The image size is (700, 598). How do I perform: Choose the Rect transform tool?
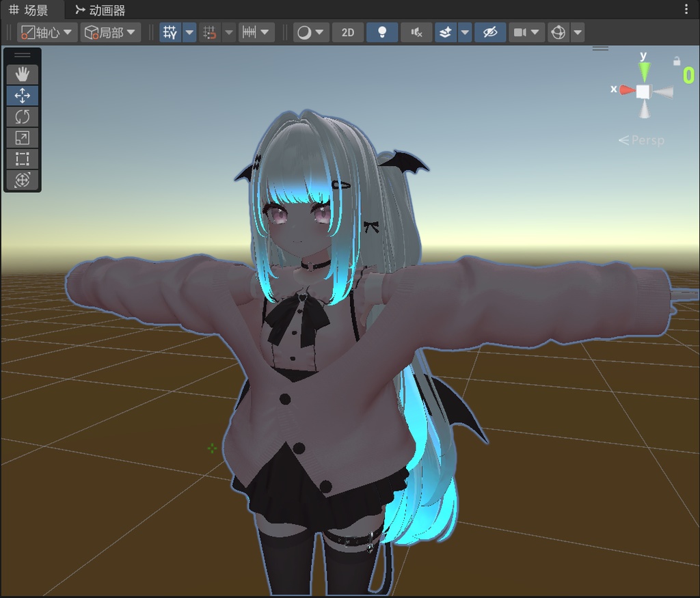[x=23, y=159]
